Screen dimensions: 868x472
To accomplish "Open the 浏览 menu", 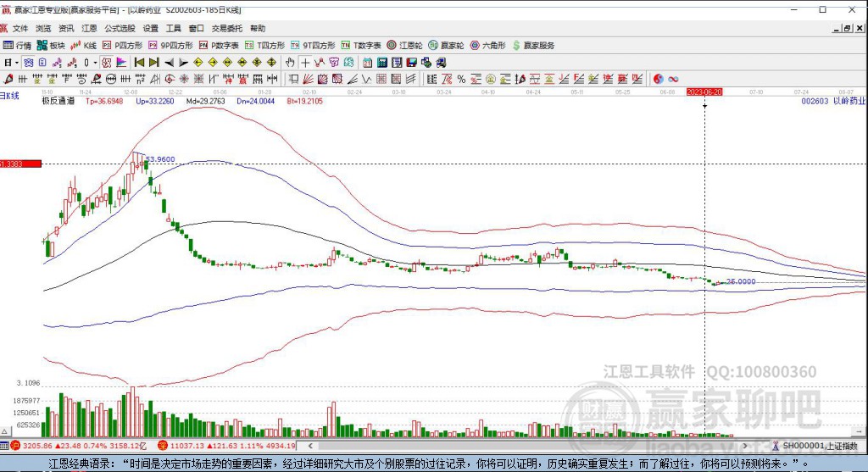I will point(43,28).
